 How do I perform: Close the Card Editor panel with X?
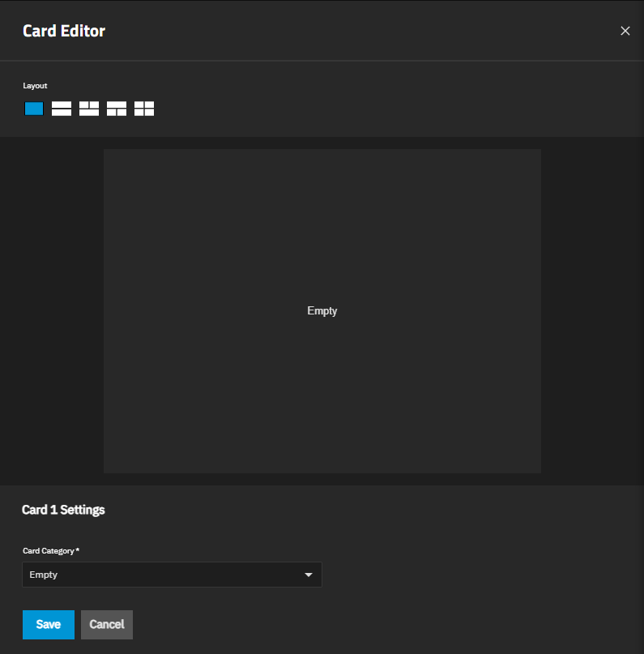coord(625,31)
